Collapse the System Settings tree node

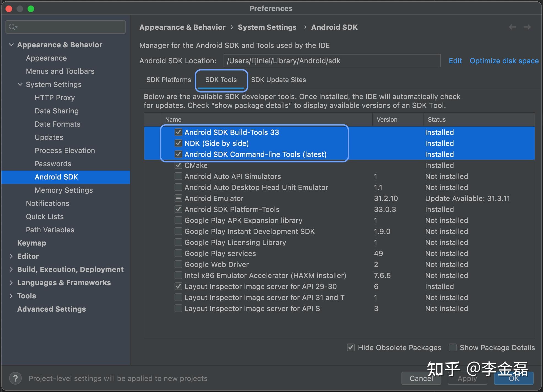tap(20, 85)
